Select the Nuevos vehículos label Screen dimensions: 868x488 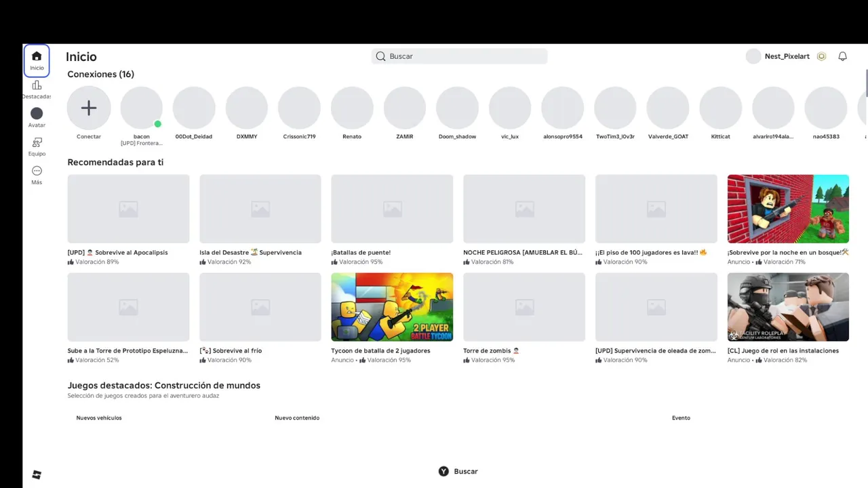pyautogui.click(x=99, y=418)
